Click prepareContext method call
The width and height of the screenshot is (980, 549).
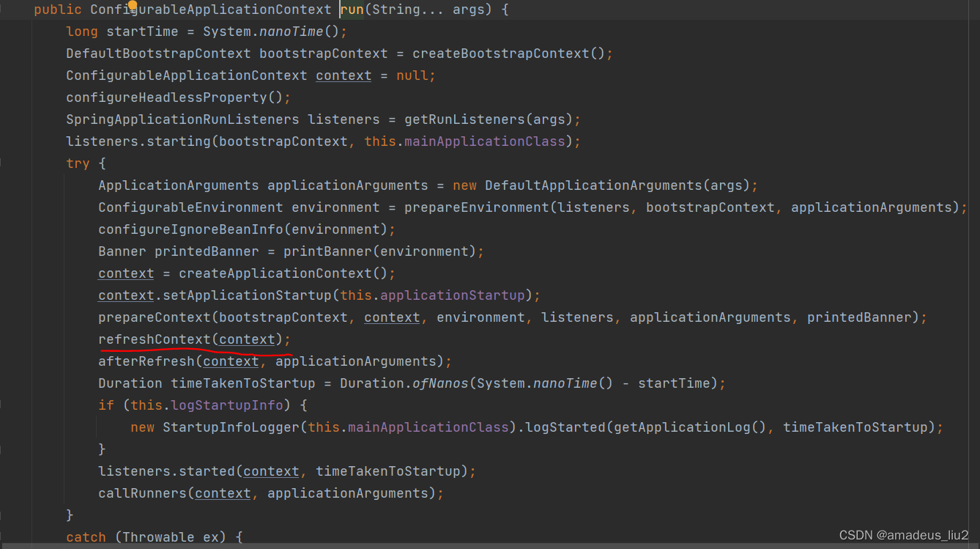pyautogui.click(x=155, y=317)
